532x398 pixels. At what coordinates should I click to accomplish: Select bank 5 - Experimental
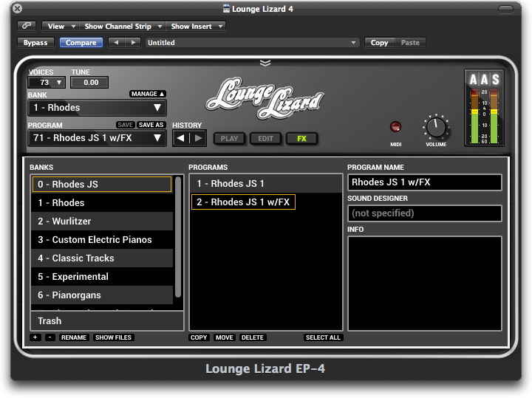click(102, 277)
